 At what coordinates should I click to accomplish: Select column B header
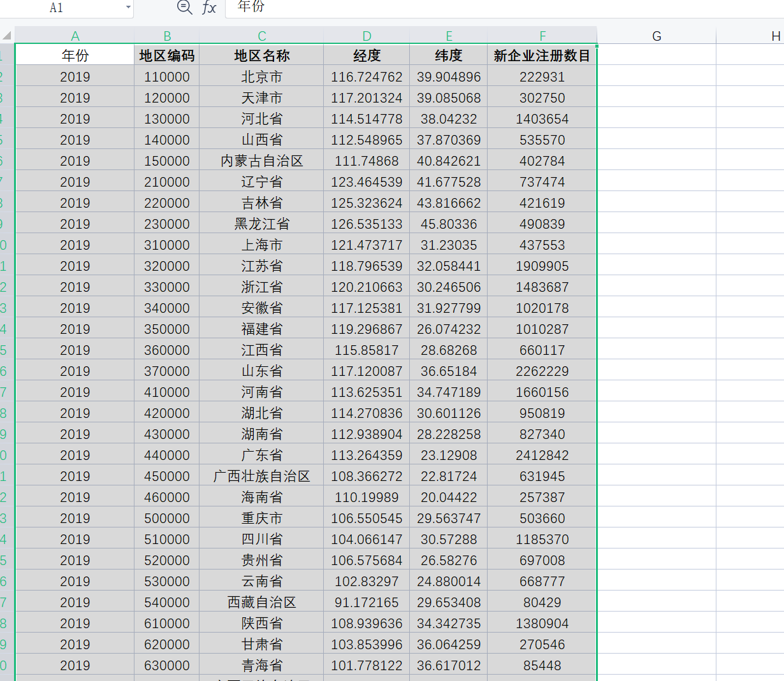point(167,36)
